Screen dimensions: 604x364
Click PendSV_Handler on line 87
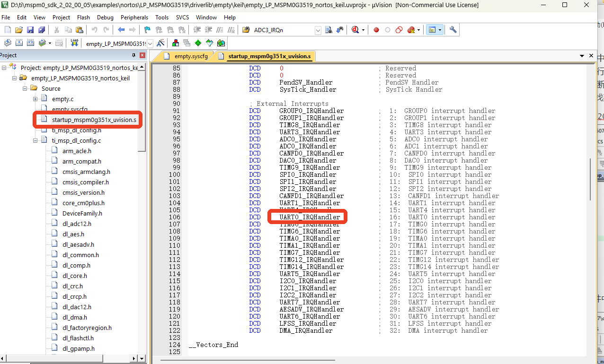306,82
